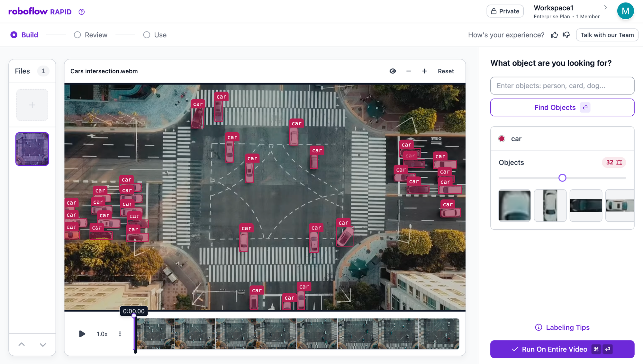Click the Objects confidence slider handle

pos(562,178)
